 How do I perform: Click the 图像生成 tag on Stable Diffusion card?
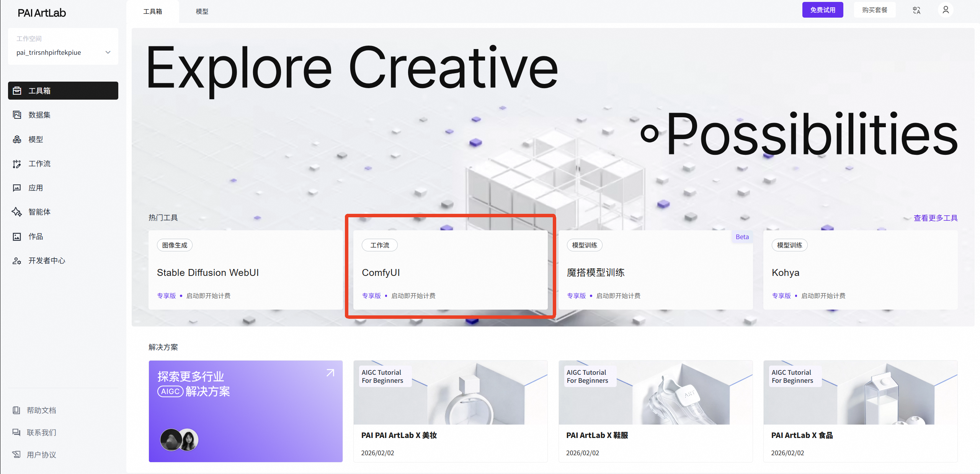point(175,245)
